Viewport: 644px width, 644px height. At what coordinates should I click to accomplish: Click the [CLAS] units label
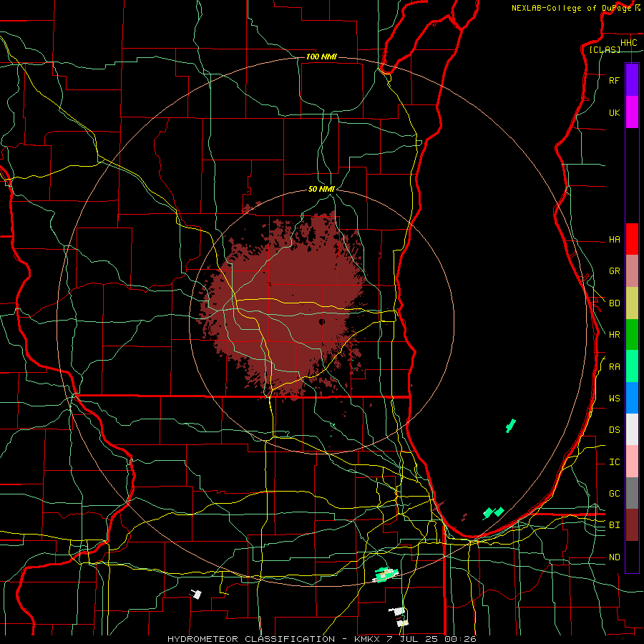tap(605, 50)
